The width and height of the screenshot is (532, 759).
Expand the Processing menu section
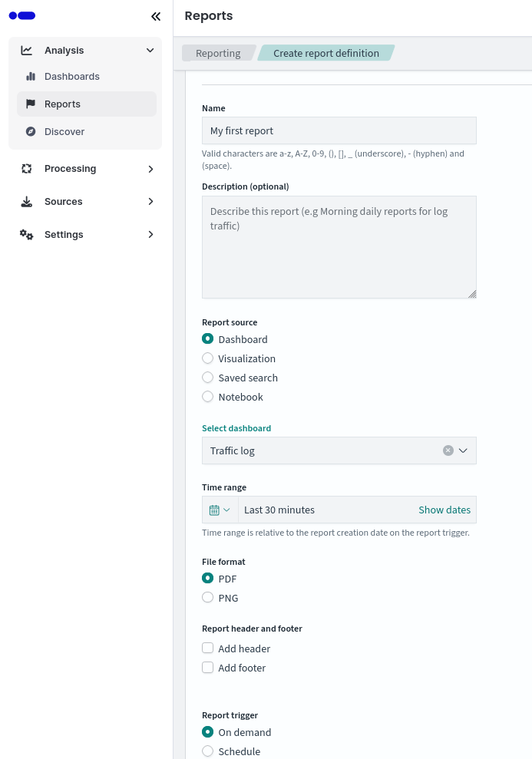150,169
